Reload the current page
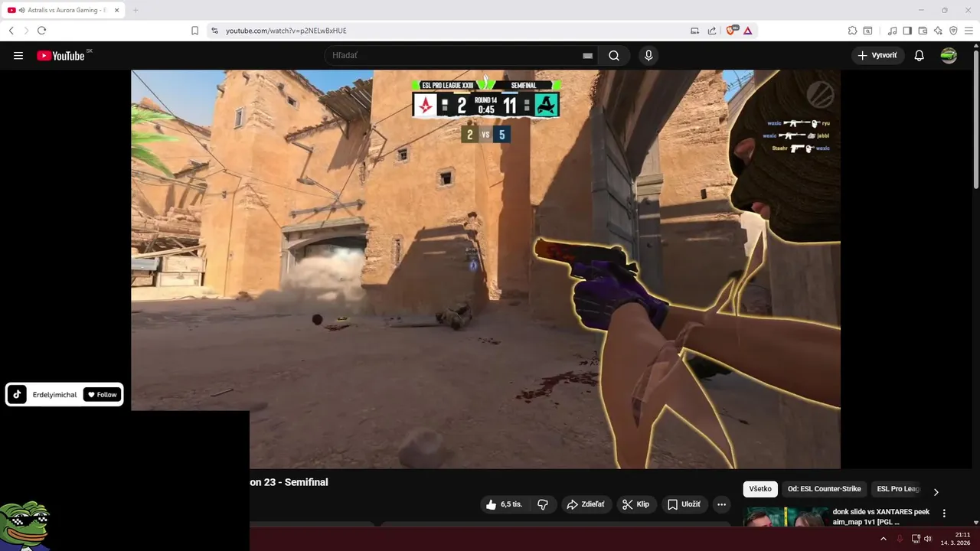980x551 pixels. 42,31
